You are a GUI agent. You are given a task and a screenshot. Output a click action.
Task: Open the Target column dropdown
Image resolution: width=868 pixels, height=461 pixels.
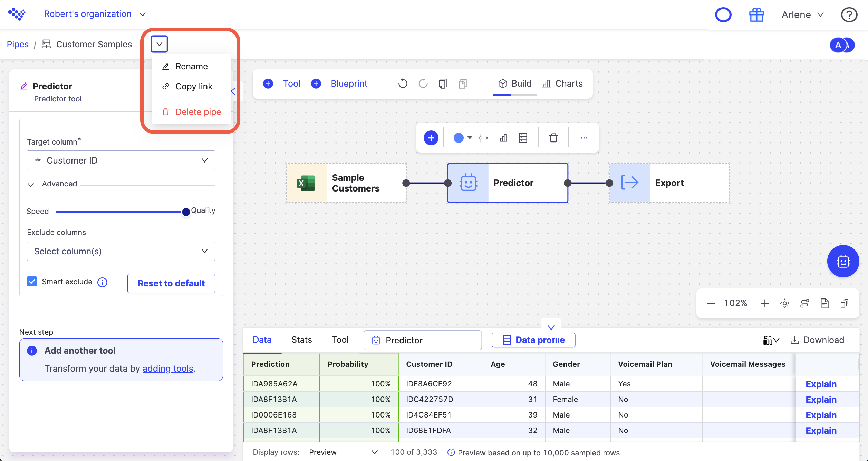[x=121, y=160]
